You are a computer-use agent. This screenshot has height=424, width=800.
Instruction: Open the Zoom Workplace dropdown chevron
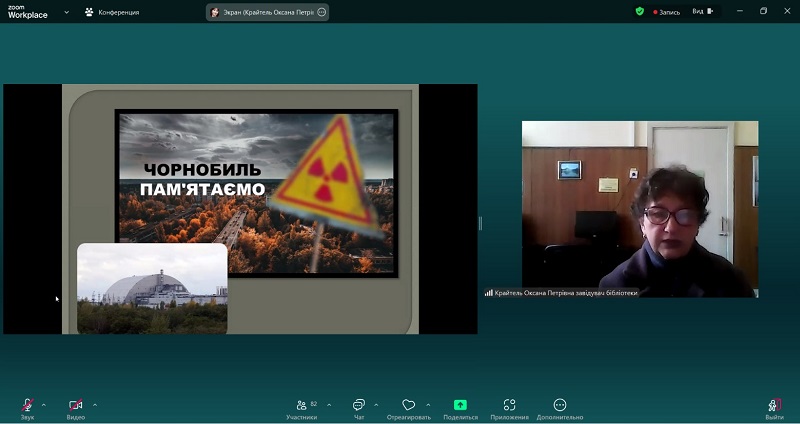tap(66, 12)
